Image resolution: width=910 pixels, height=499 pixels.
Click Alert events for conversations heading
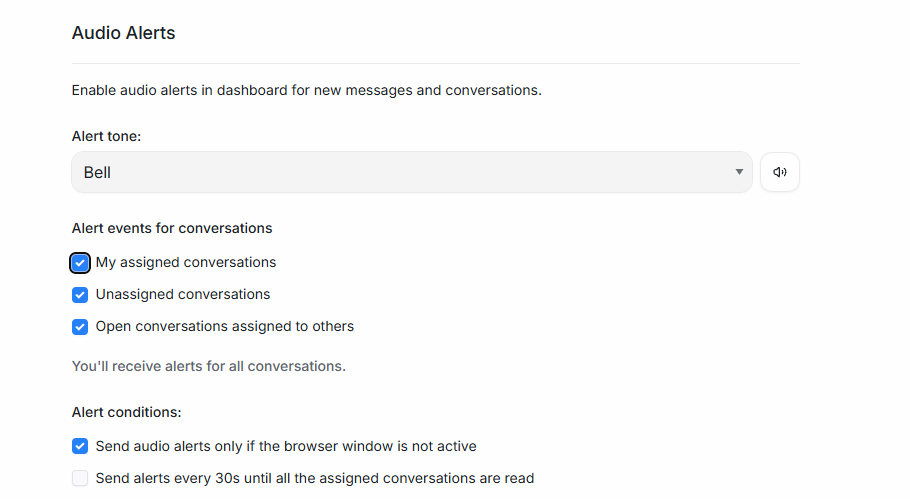pos(172,228)
